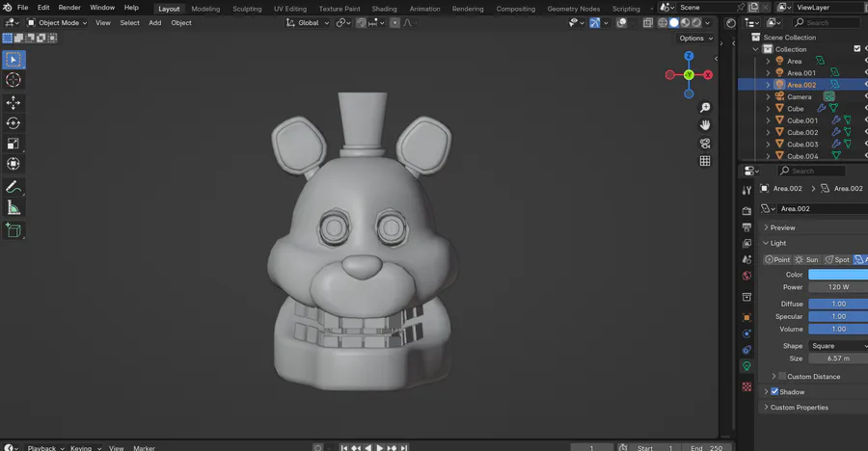868x451 pixels.
Task: Click the outliner Search field
Action: [x=827, y=23]
